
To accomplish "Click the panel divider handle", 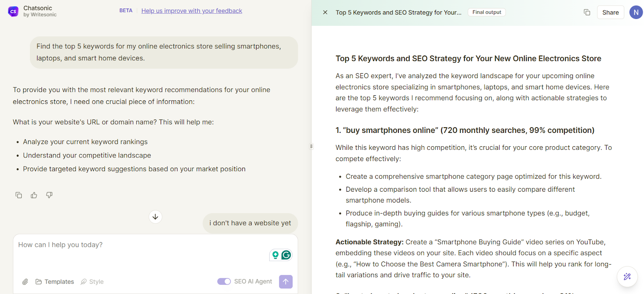I will pyautogui.click(x=311, y=147).
